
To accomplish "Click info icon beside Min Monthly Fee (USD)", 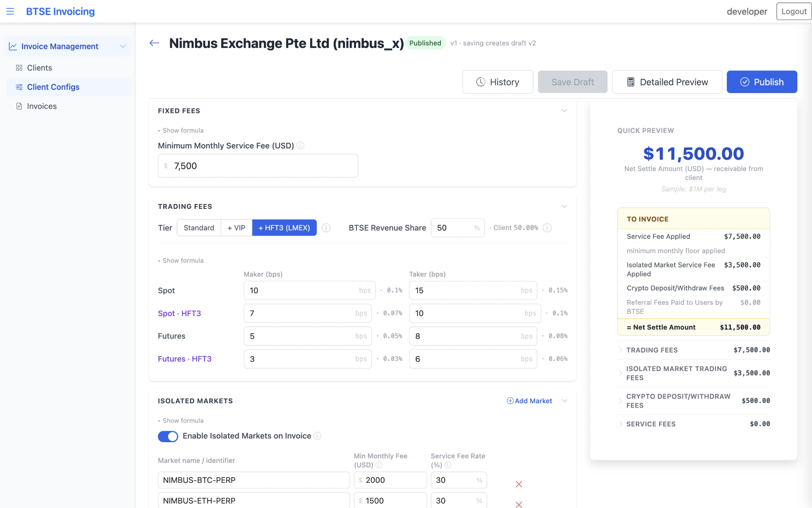I will tap(379, 465).
